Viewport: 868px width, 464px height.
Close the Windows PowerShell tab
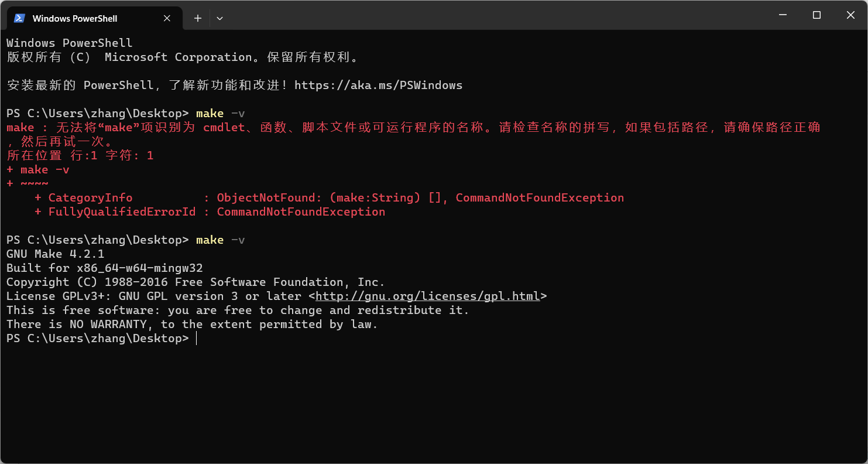pyautogui.click(x=167, y=18)
